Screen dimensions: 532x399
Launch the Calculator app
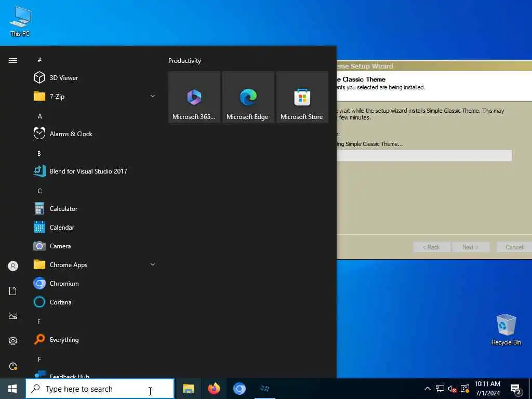[x=95, y=209]
